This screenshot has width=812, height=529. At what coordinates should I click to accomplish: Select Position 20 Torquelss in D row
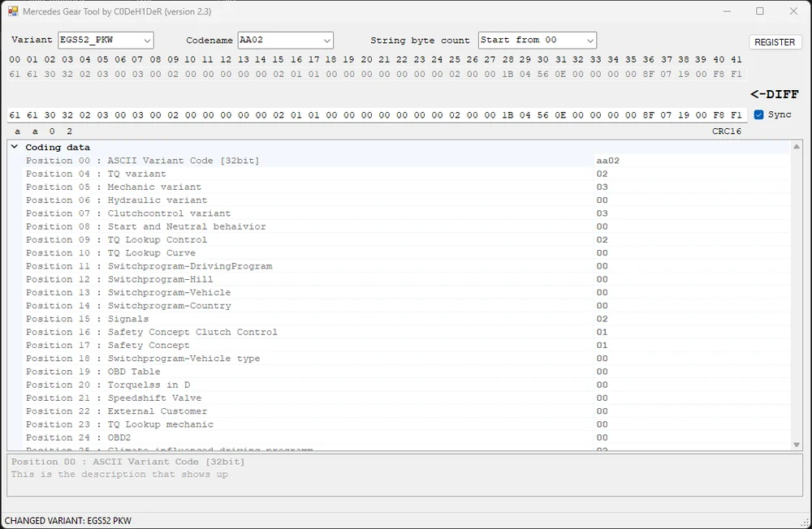click(407, 385)
